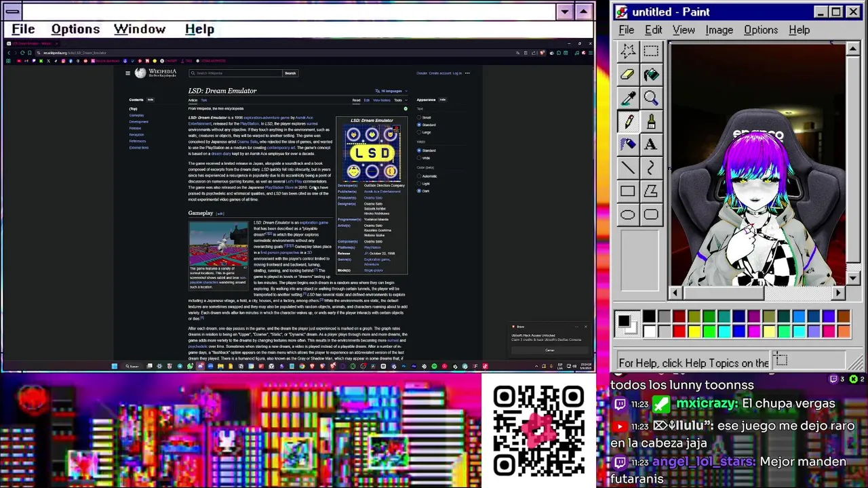The width and height of the screenshot is (868, 488).
Task: Select Large text size radio option
Action: 419,132
